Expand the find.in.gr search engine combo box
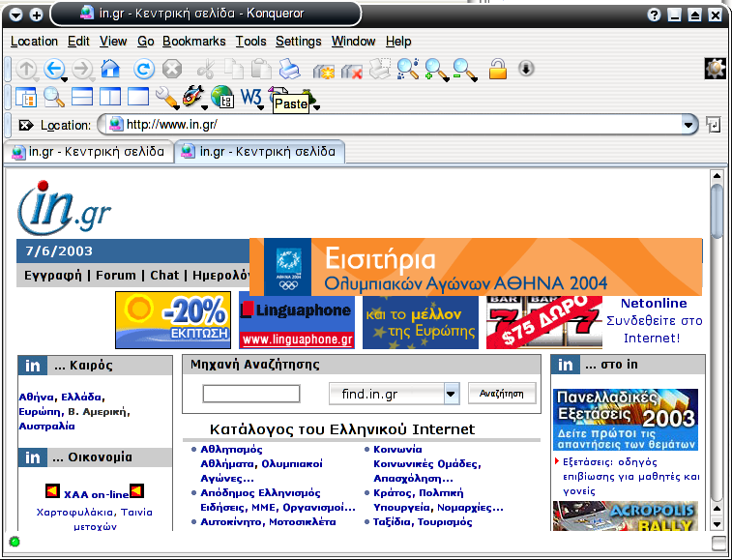This screenshot has height=560, width=732. pos(451,394)
